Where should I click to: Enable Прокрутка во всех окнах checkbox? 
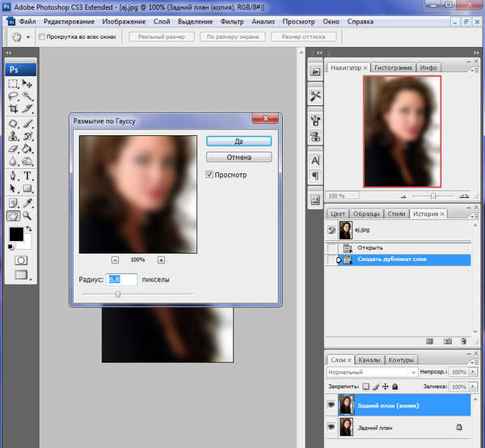[41, 37]
